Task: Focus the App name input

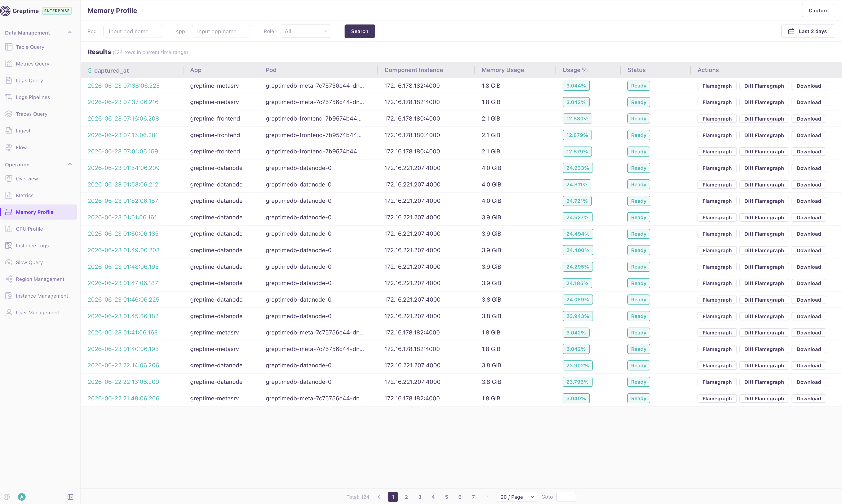Action: (221, 31)
